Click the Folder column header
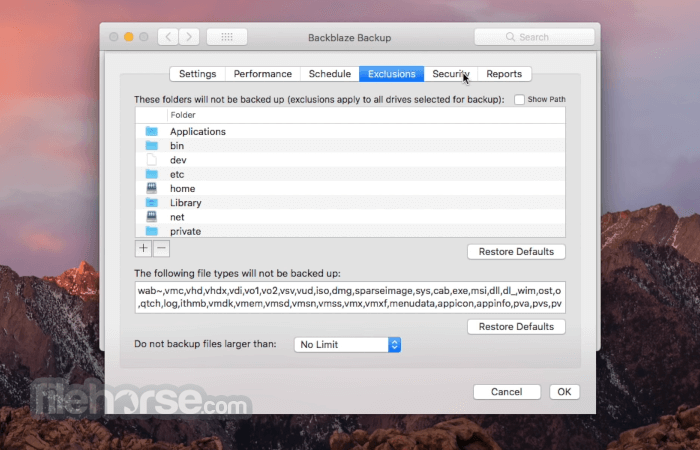 (366, 115)
